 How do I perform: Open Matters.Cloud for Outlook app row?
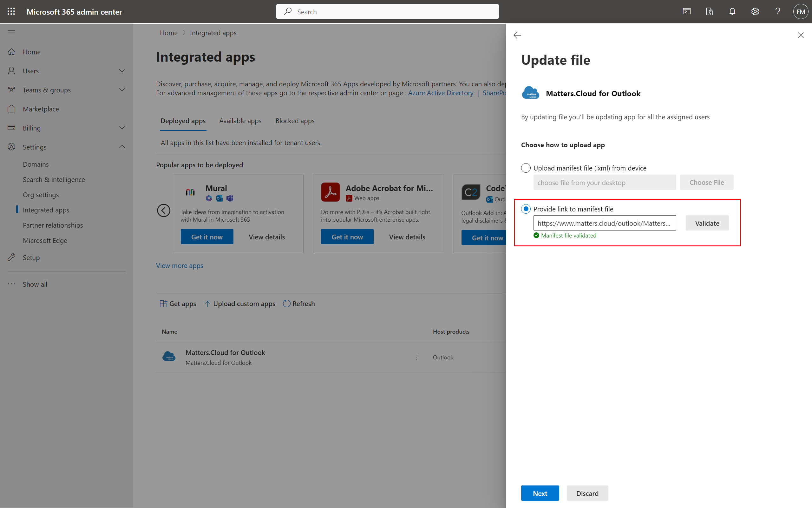331,357
